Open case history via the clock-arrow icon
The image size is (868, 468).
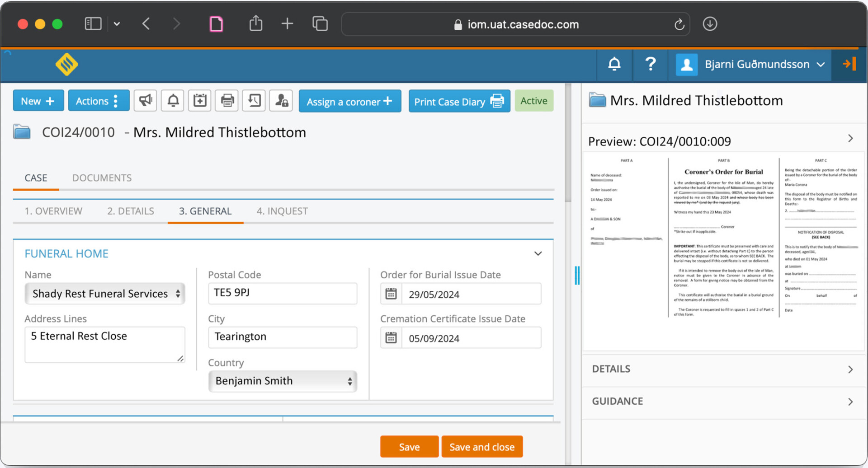254,101
